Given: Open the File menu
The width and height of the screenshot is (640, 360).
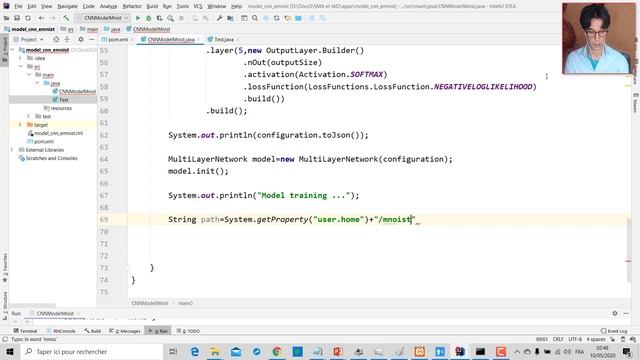Looking at the screenshot, I should coord(18,6).
